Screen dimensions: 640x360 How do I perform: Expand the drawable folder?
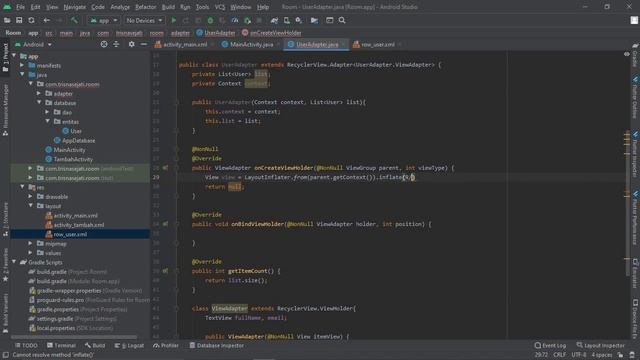tap(31, 196)
